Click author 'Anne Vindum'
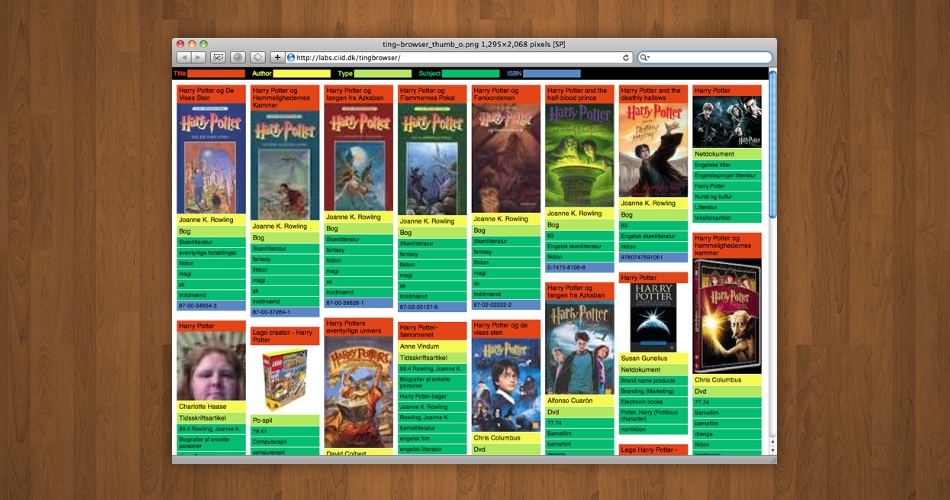Screen dimensions: 950x500 (432, 346)
